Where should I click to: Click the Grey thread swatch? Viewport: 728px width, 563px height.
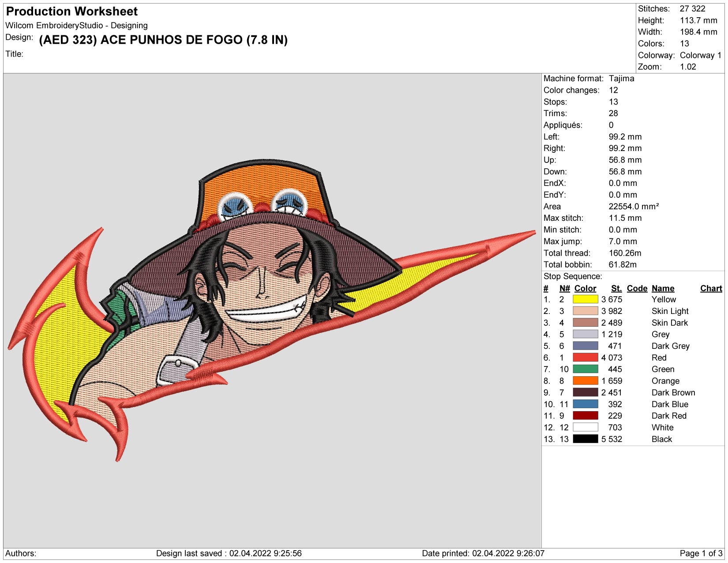[585, 334]
